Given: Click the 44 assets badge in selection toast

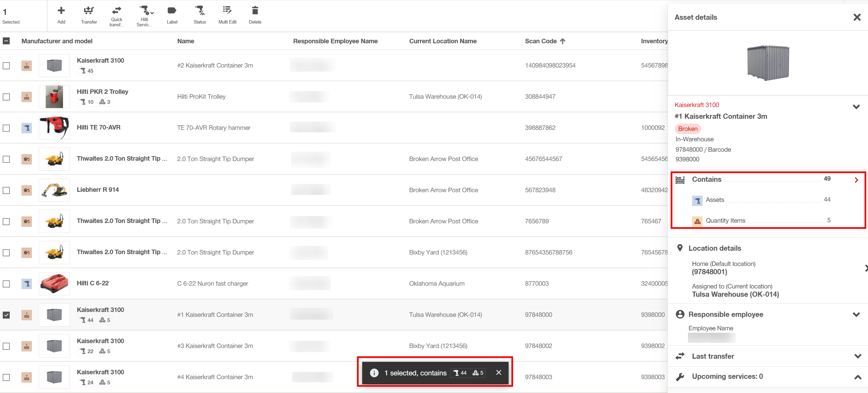Looking at the screenshot, I should pos(460,373).
